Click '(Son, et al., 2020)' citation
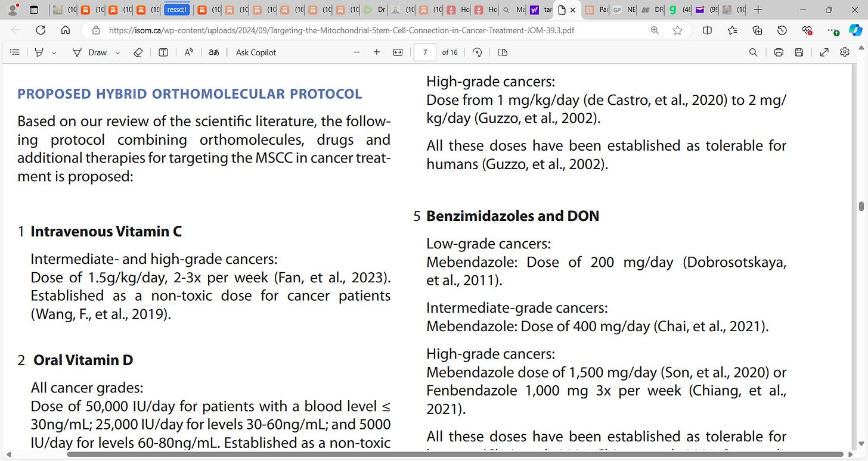 (x=714, y=373)
